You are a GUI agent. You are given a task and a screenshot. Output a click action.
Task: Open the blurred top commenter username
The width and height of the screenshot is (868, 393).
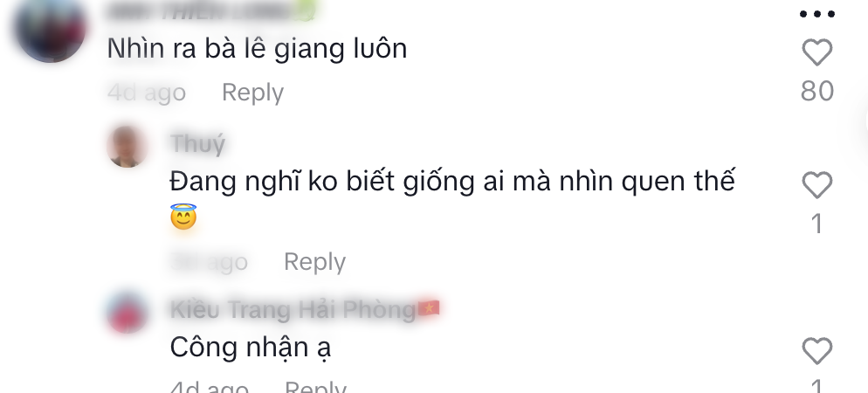coord(210,11)
